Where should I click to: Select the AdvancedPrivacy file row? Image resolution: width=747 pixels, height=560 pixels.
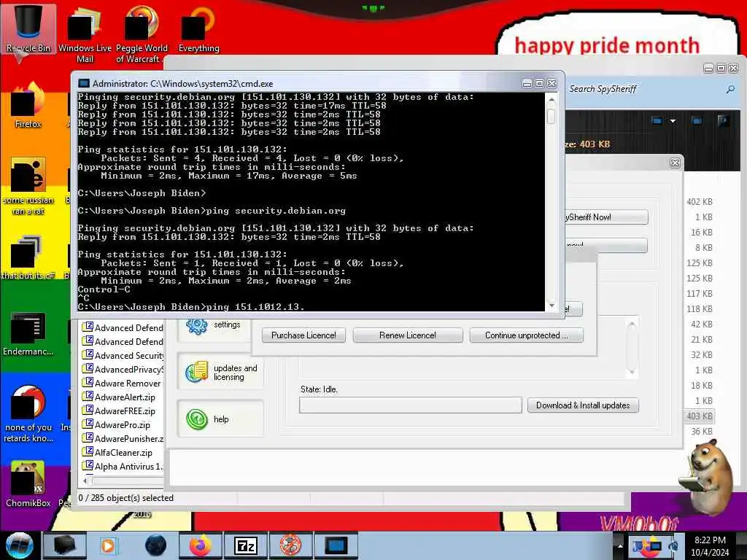pos(123,369)
